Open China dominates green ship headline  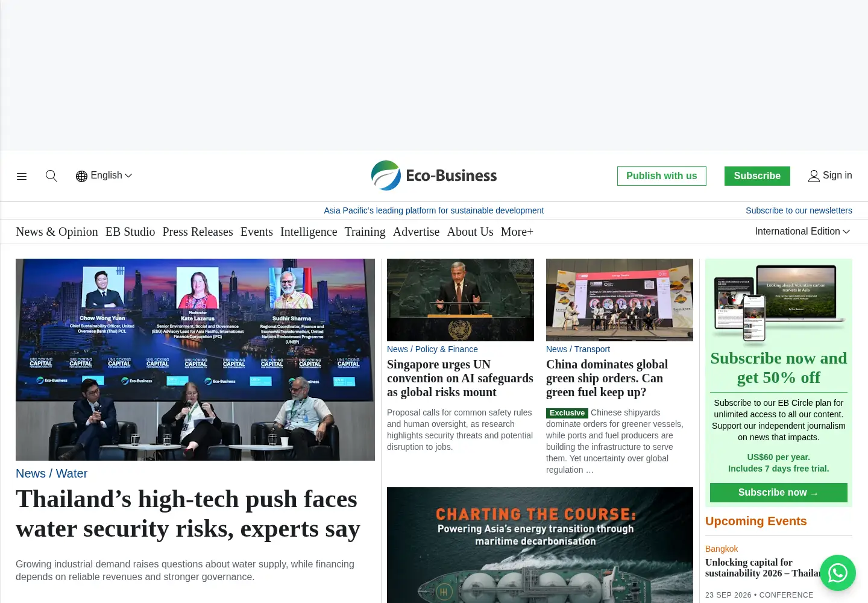[x=607, y=378]
